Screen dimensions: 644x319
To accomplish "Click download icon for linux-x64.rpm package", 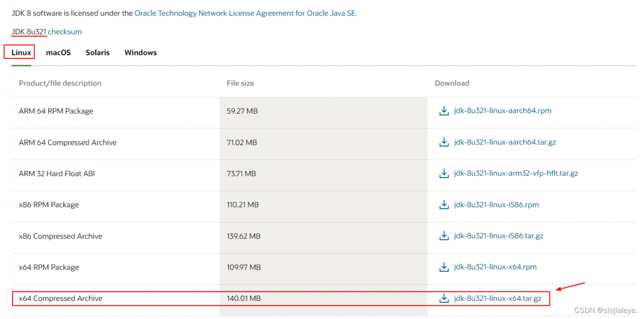I will [x=444, y=267].
